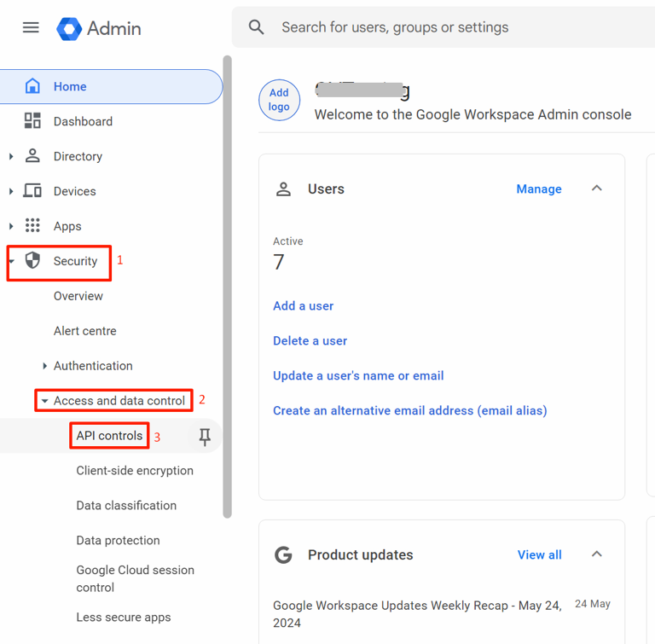Click the Add logo circle
Screen dimensions: 655x644
point(279,100)
